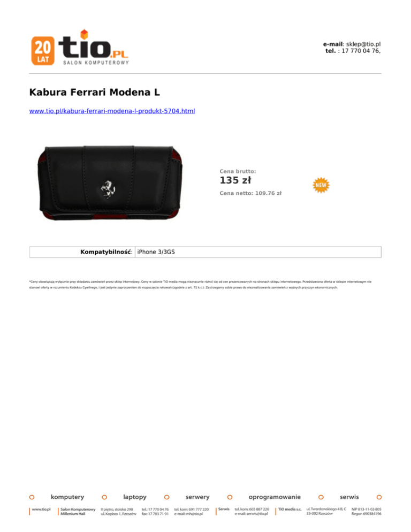Select the komputery footer category
Image resolution: width=411 pixels, height=532 pixels.
[67, 497]
